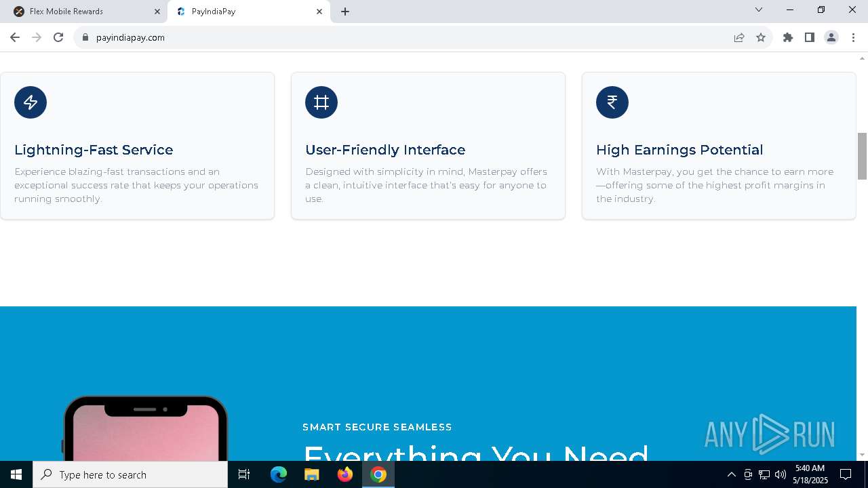Restore down the Chrome window
The width and height of the screenshot is (868, 488).
tap(821, 9)
